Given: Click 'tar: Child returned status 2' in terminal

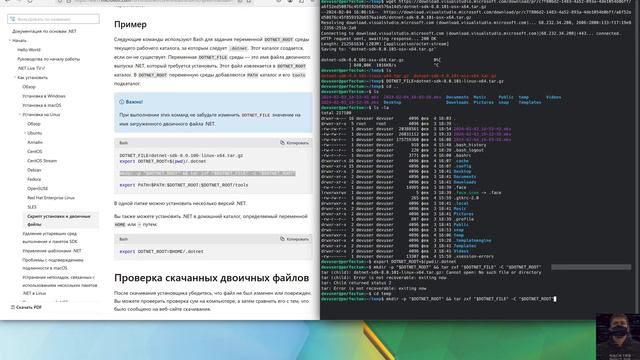Looking at the screenshot, I should [x=356, y=283].
